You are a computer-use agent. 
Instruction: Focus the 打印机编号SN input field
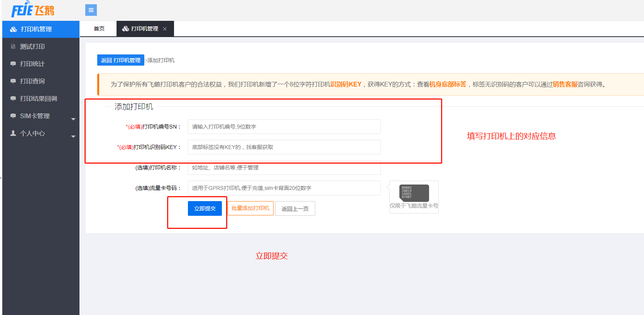tap(284, 127)
